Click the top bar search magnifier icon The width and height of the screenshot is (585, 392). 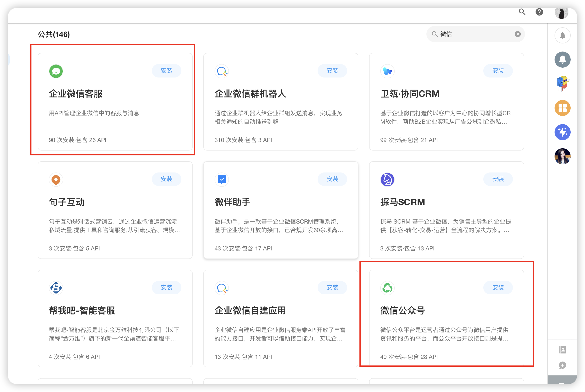(x=522, y=12)
